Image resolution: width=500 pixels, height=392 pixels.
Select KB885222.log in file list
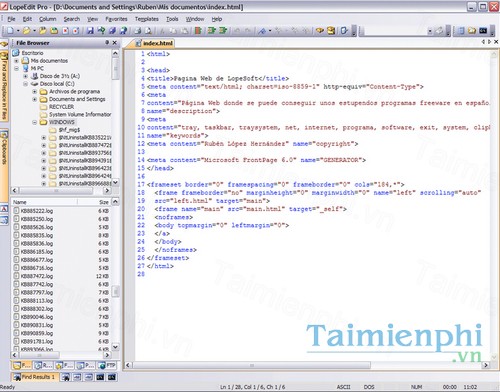click(37, 211)
